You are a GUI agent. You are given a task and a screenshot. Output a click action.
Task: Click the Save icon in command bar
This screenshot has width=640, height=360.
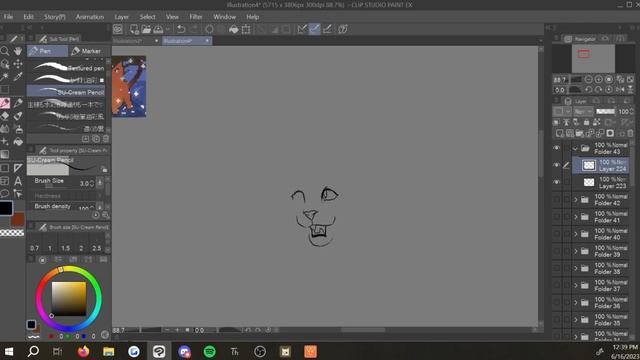[x=158, y=29]
